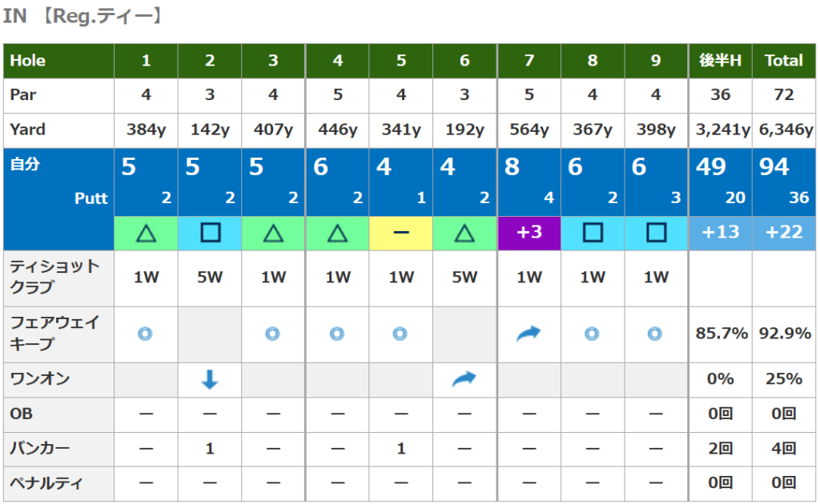The height and width of the screenshot is (504, 820).
Task: Click the double bogey square under hole 8
Action: click(593, 233)
